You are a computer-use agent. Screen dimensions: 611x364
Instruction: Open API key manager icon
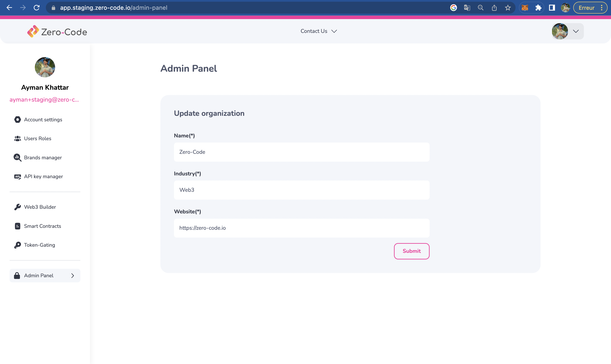[x=17, y=177]
